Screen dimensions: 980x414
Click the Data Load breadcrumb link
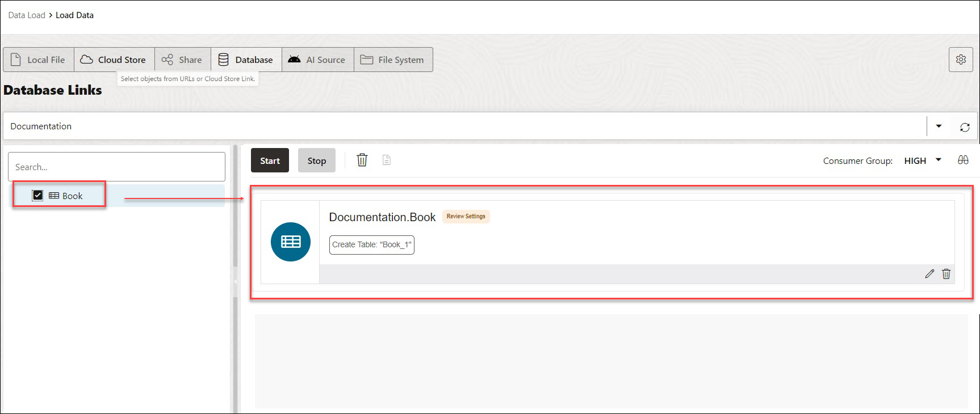(x=27, y=15)
